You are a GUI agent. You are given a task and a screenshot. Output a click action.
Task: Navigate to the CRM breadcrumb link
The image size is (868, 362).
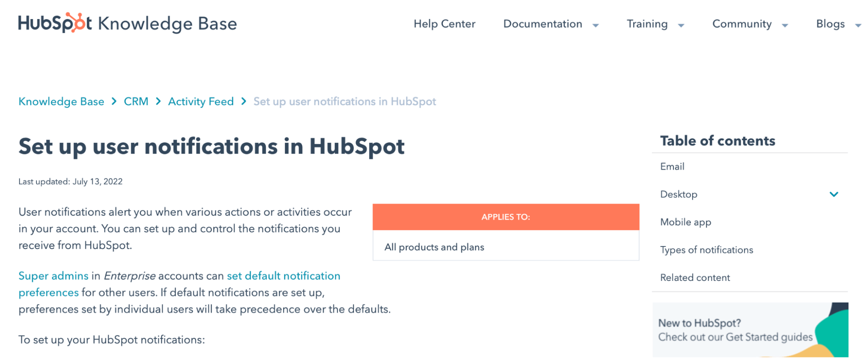136,102
